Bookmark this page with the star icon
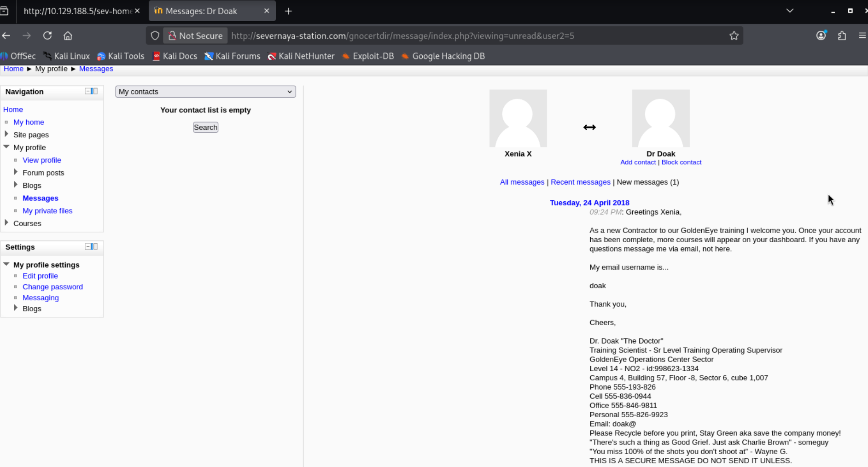The height and width of the screenshot is (467, 868). click(734, 35)
